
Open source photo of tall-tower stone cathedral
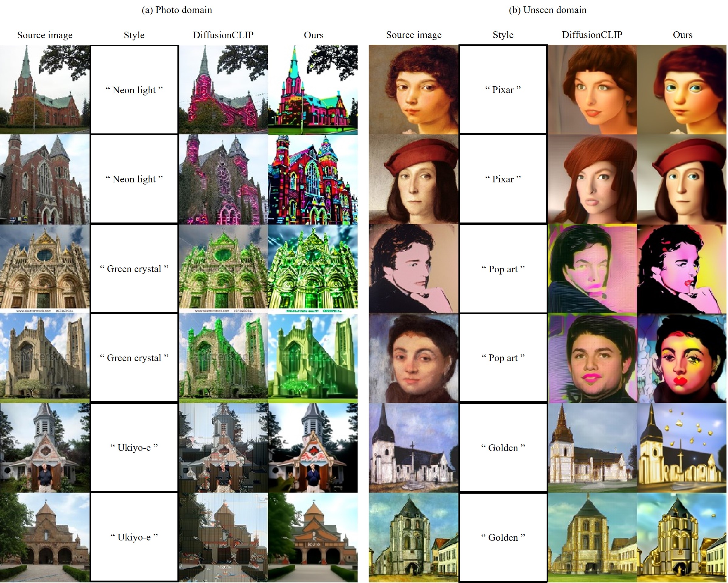[45, 358]
